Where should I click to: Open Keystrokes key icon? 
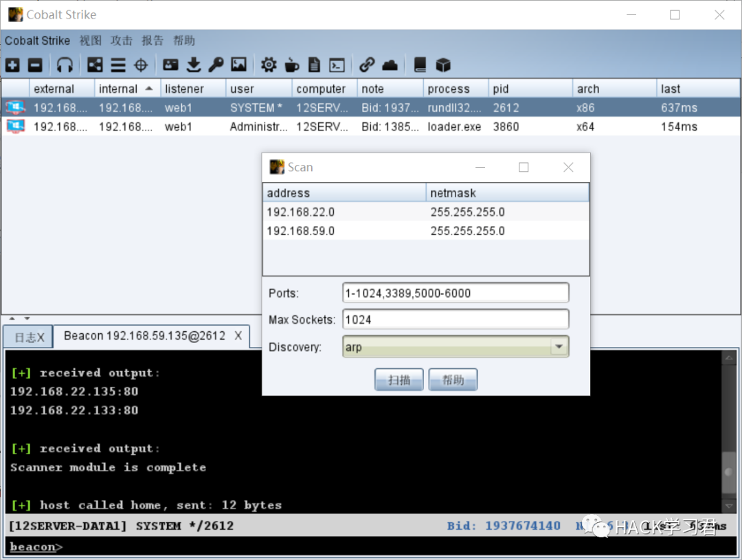click(x=216, y=65)
